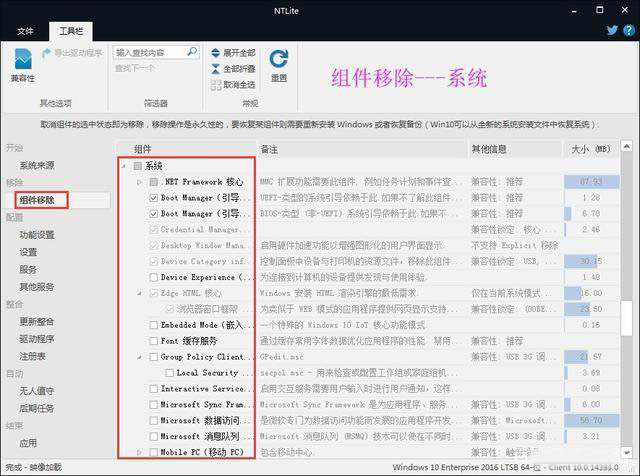
Task: Click the 56.70 size bar
Action: tap(591, 420)
